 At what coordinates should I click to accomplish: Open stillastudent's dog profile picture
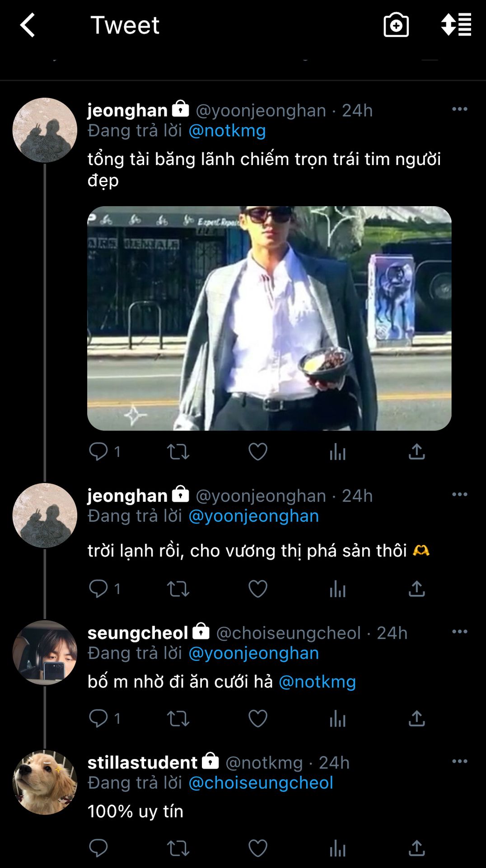45,783
